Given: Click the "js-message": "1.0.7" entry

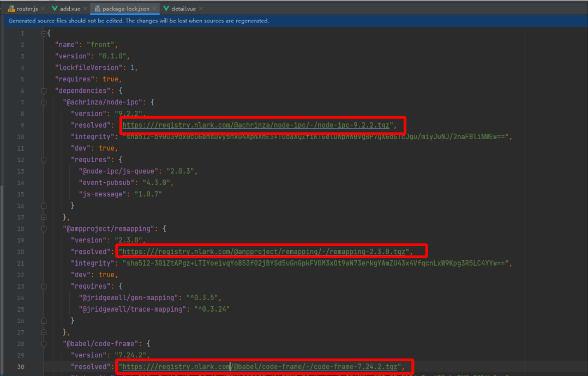Looking at the screenshot, I should 121,194.
